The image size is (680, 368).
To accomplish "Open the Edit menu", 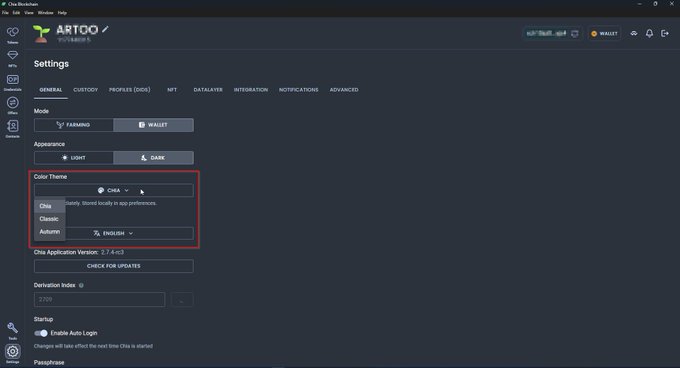I will click(16, 13).
